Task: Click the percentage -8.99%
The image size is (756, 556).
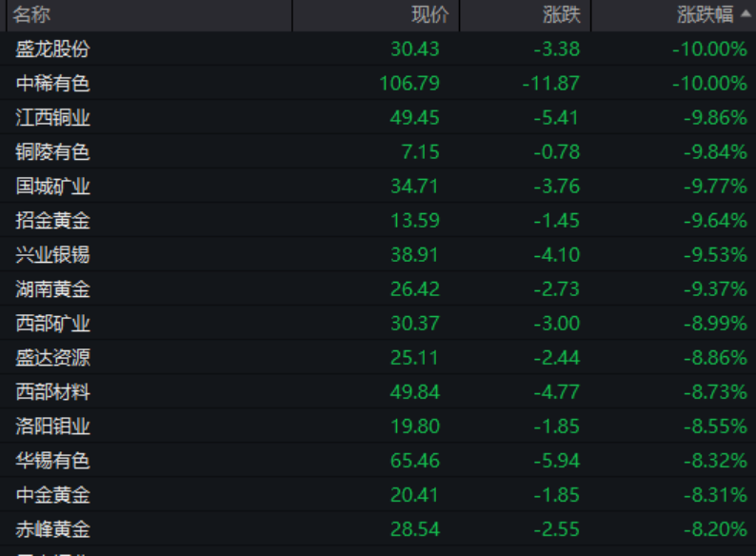Action: (715, 323)
